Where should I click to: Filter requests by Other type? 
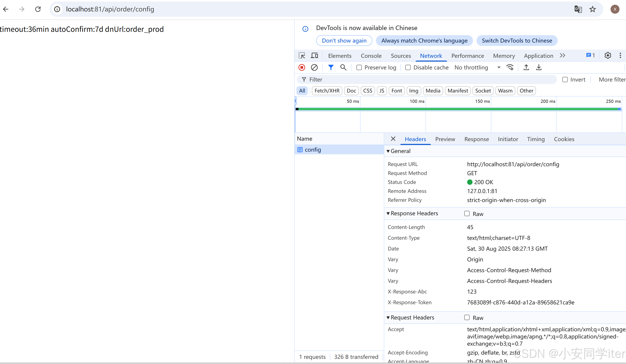click(x=526, y=91)
